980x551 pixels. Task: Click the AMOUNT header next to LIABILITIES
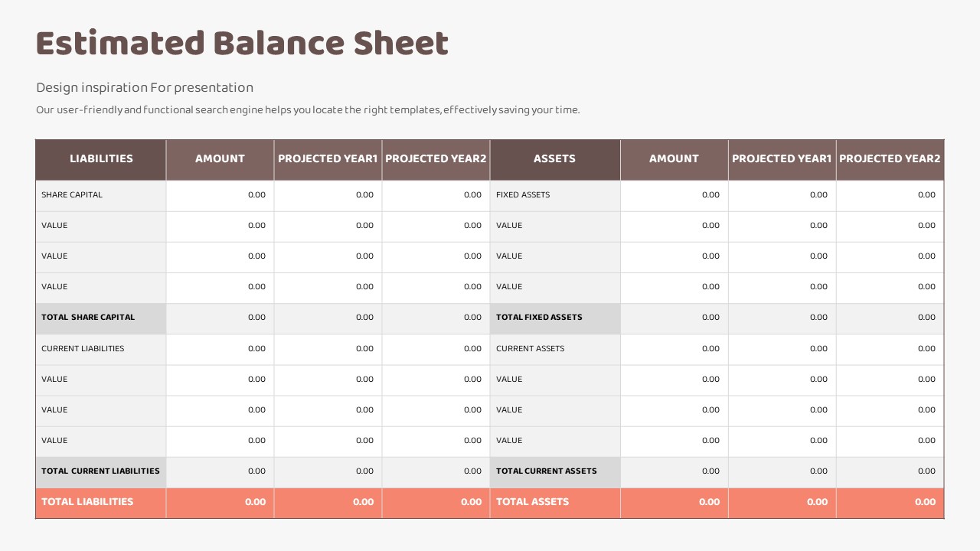click(220, 159)
